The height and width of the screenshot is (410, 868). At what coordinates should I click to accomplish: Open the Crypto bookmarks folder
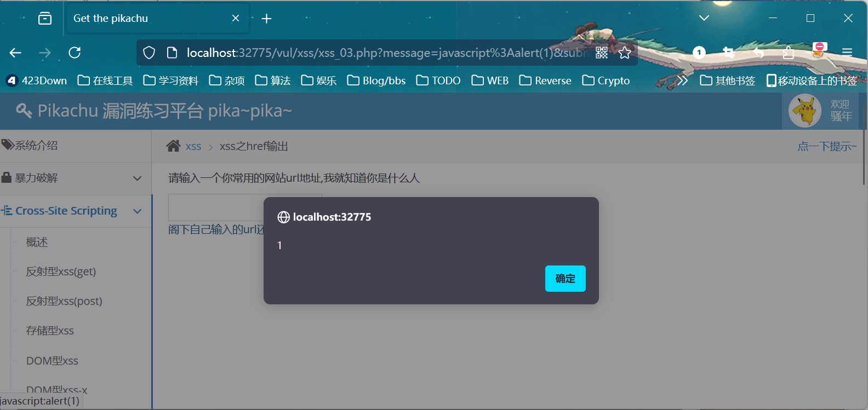click(606, 80)
